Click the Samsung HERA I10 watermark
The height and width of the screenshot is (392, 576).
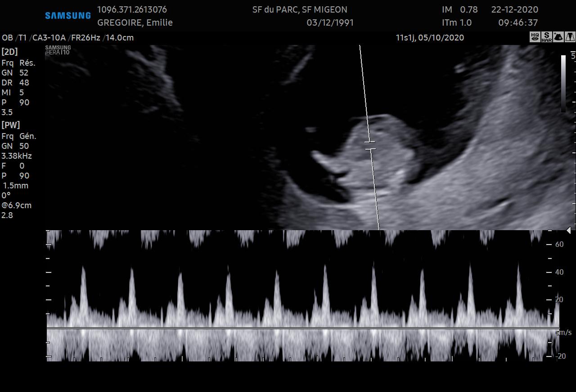pos(58,50)
